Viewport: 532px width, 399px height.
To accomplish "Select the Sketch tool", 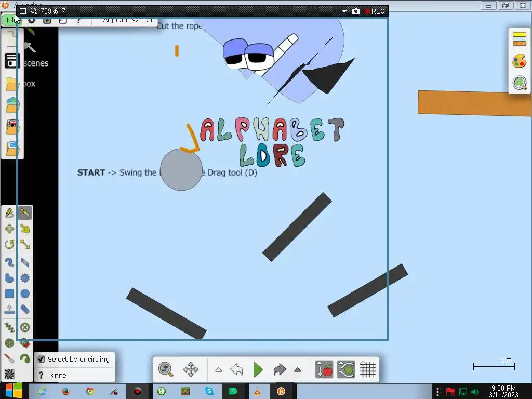I will pos(9,213).
